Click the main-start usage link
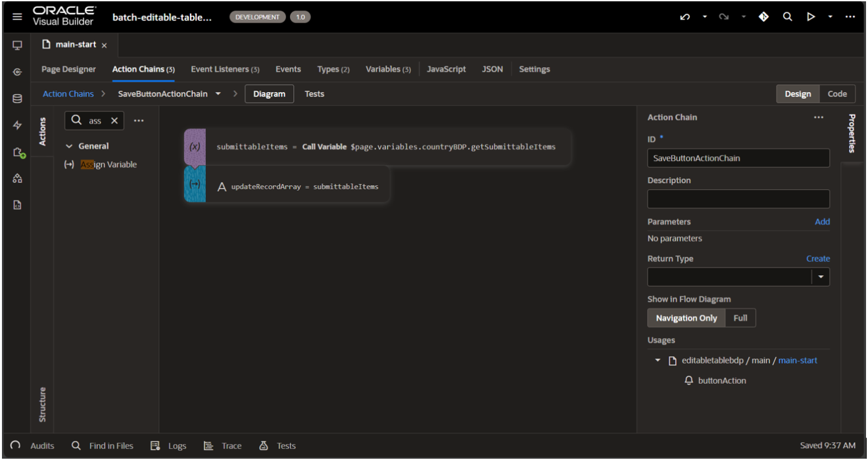This screenshot has height=460, width=868. tap(798, 360)
